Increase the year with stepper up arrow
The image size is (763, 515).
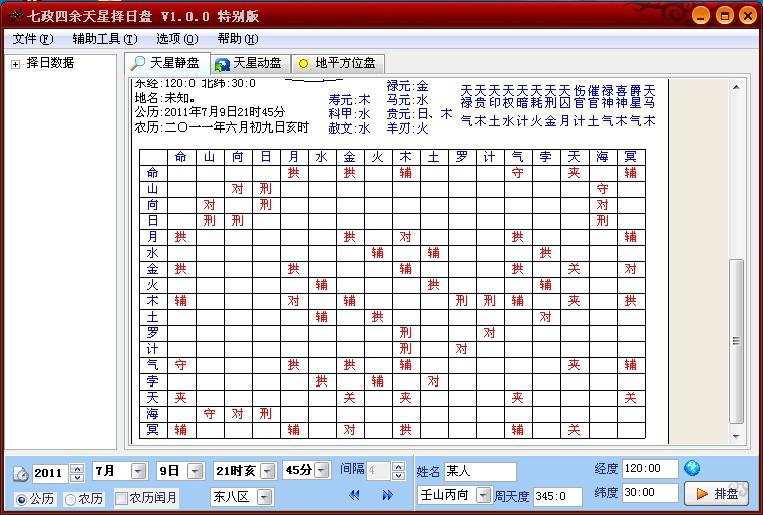(77, 468)
